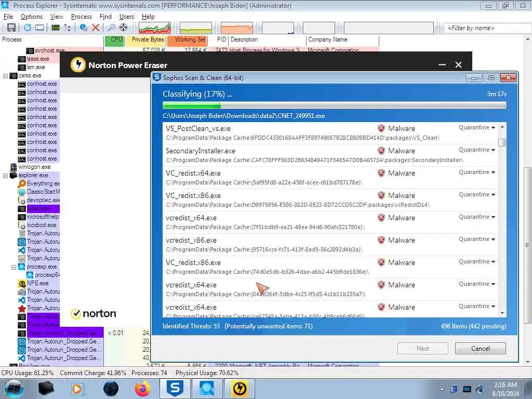
Task: Click the Refresh Now toolbar icon
Action: pos(28,28)
